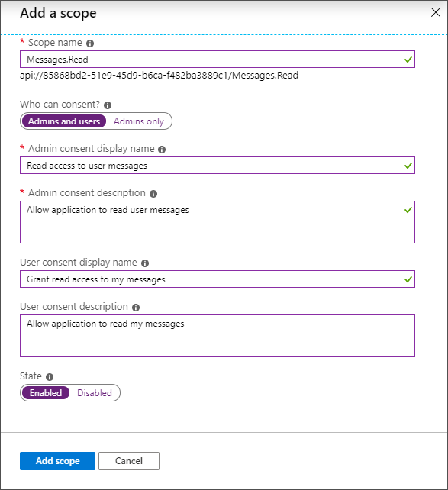This screenshot has height=490, width=448.
Task: Edit the Admin consent display name field
Action: 218,166
